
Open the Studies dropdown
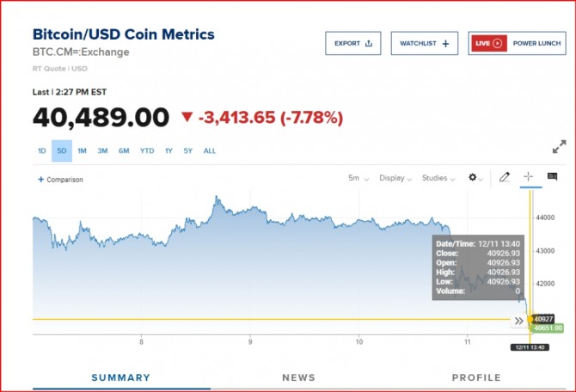point(438,179)
